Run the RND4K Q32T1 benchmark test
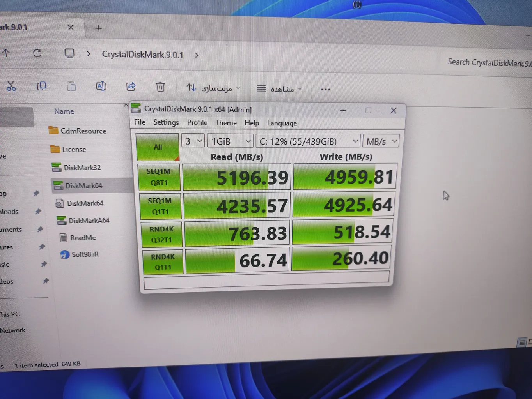 pos(161,234)
